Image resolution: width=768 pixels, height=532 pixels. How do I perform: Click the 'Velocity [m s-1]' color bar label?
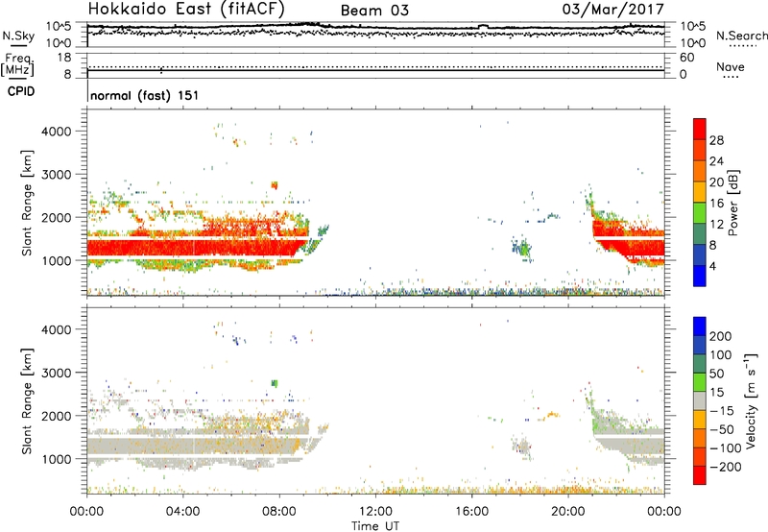click(x=751, y=400)
